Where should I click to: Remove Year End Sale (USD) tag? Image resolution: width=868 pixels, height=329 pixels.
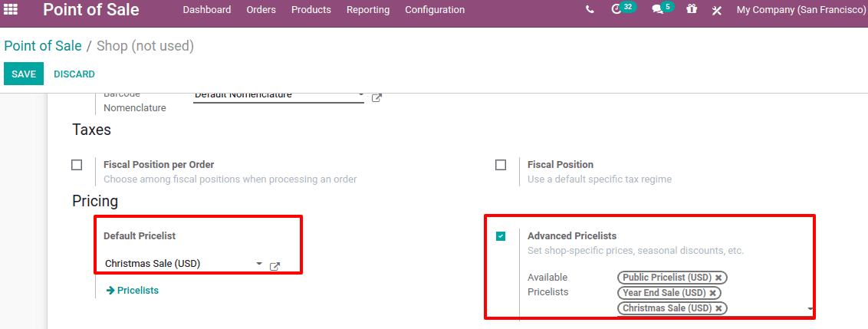tap(712, 293)
